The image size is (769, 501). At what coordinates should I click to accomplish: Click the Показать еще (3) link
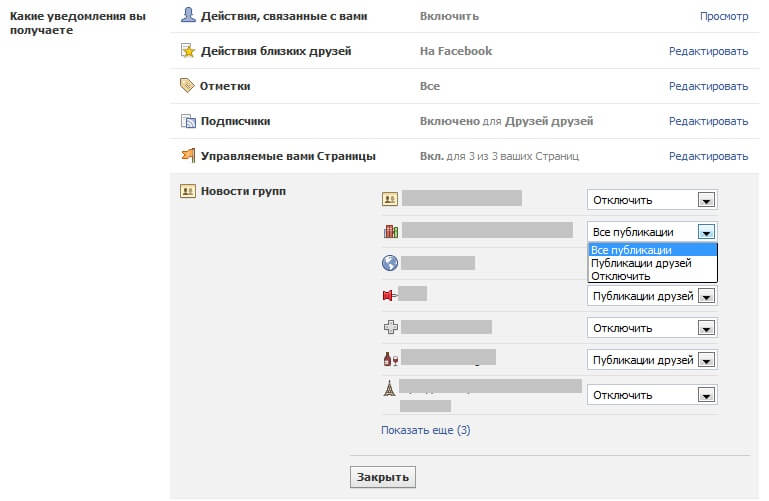pos(425,430)
